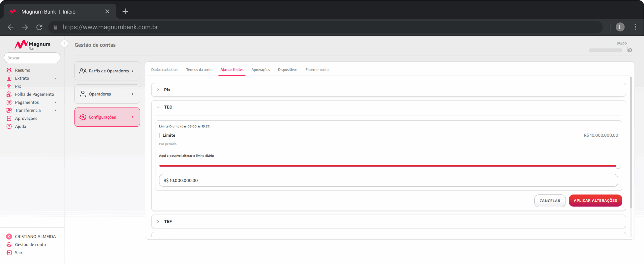Viewport: 644px width, 264px height.
Task: Click the Resumo icon in sidebar
Action: tap(9, 70)
